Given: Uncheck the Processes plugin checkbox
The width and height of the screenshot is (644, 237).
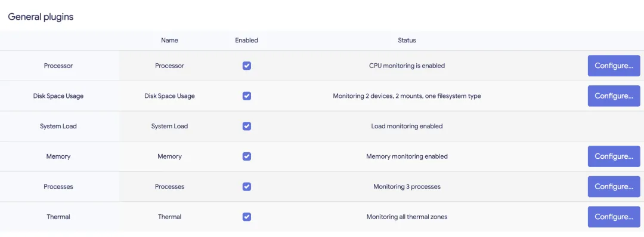Looking at the screenshot, I should point(246,186).
